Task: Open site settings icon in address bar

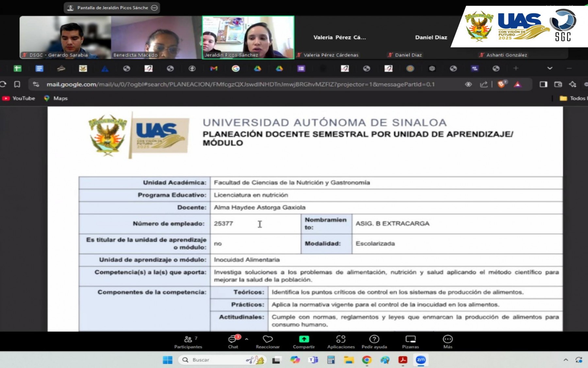Action: [36, 84]
